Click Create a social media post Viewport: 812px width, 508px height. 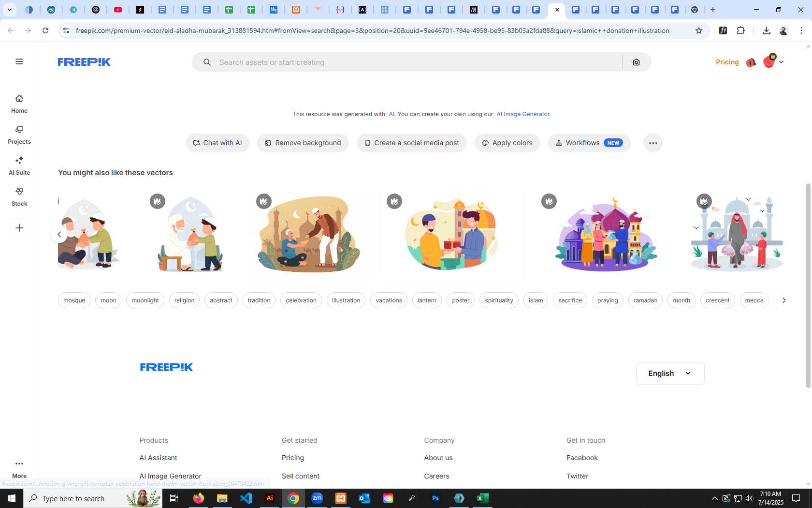tap(412, 143)
